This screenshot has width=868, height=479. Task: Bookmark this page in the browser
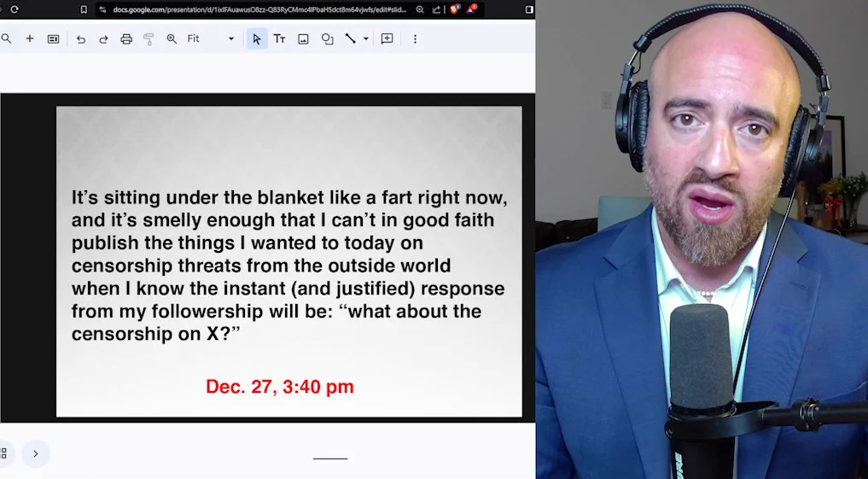click(84, 9)
